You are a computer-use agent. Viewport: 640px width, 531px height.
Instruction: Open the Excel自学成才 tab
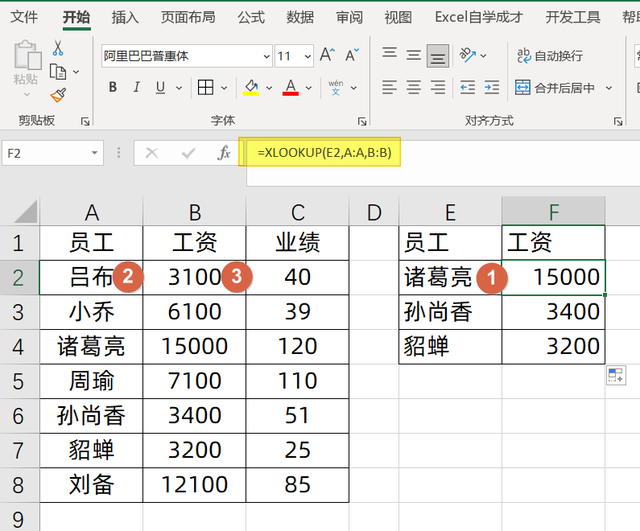pyautogui.click(x=478, y=17)
